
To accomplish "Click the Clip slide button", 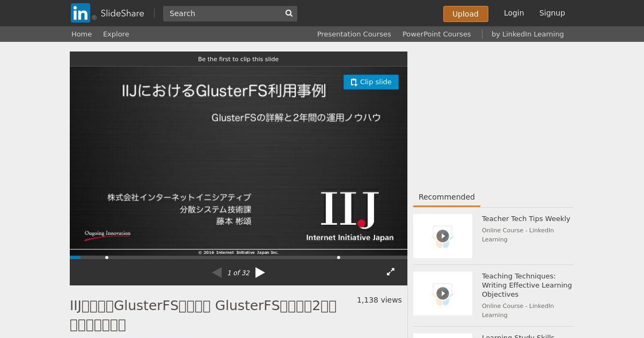I will 371,82.
